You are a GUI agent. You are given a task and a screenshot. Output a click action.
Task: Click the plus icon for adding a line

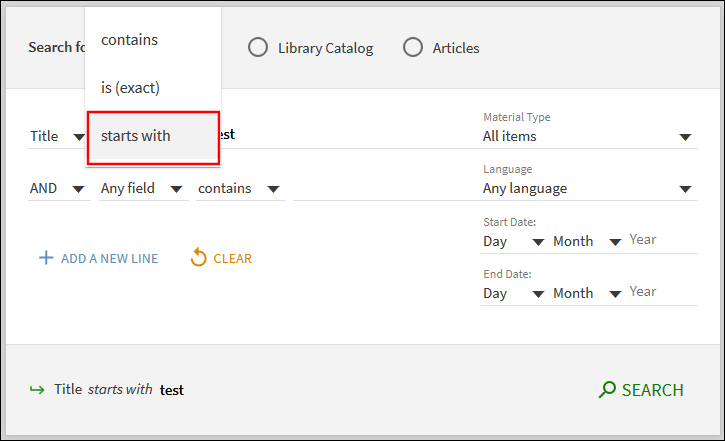pyautogui.click(x=45, y=258)
